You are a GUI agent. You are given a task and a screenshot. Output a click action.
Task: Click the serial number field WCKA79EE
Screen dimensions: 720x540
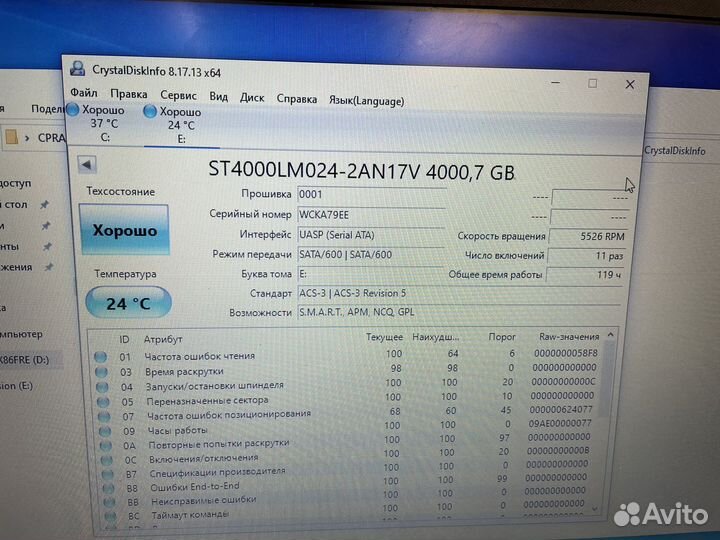click(x=371, y=215)
